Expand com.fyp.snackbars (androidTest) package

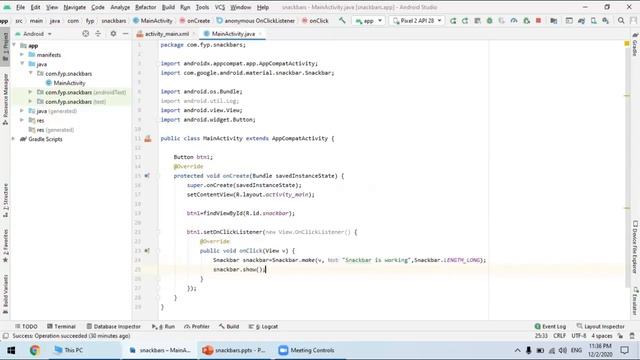31,92
